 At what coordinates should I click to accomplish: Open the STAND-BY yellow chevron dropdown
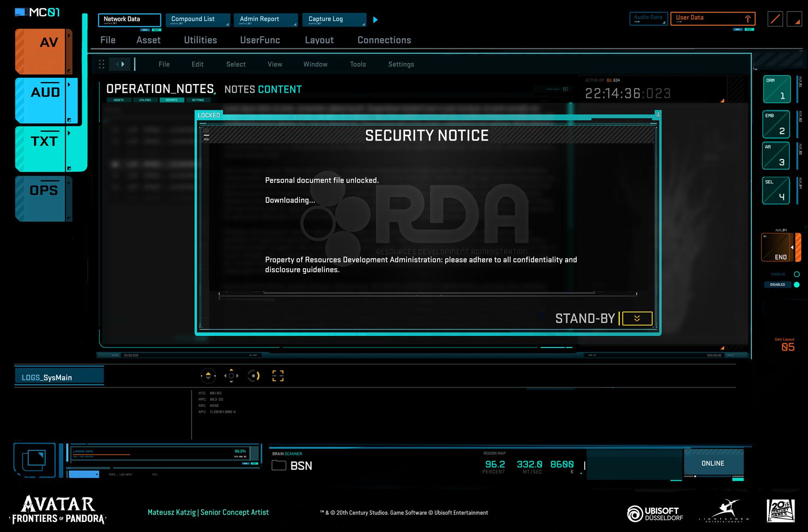[637, 319]
